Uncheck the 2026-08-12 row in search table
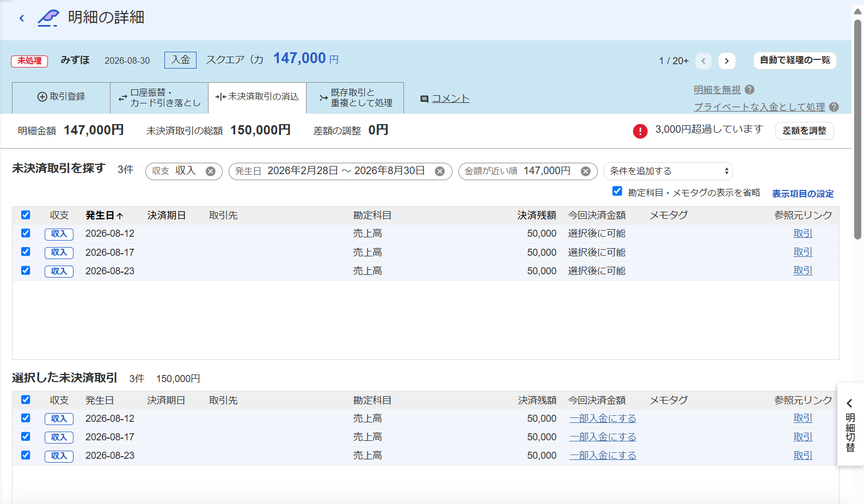Viewport: 864px width, 504px height. coord(26,233)
